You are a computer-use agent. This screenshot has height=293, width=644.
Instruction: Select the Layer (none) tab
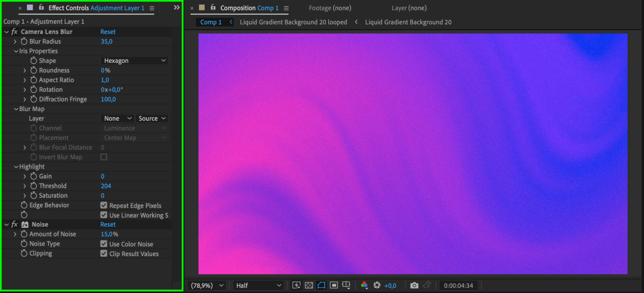coord(409,8)
